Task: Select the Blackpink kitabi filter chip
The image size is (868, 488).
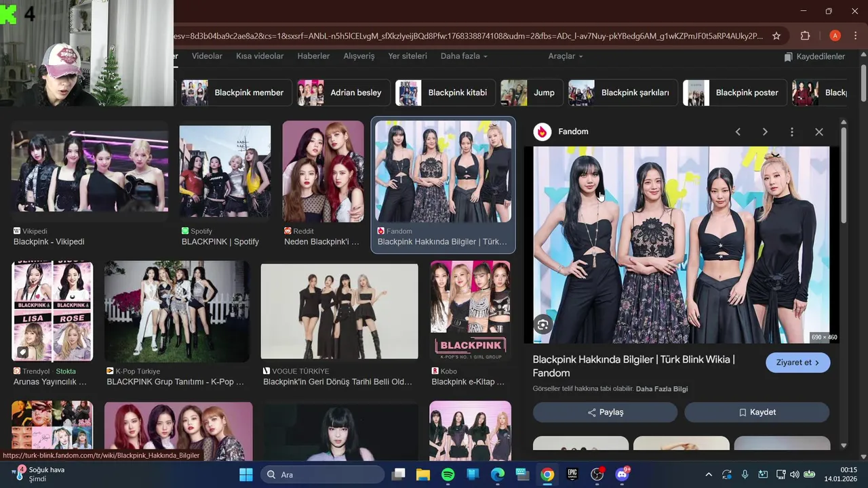Action: (x=445, y=93)
